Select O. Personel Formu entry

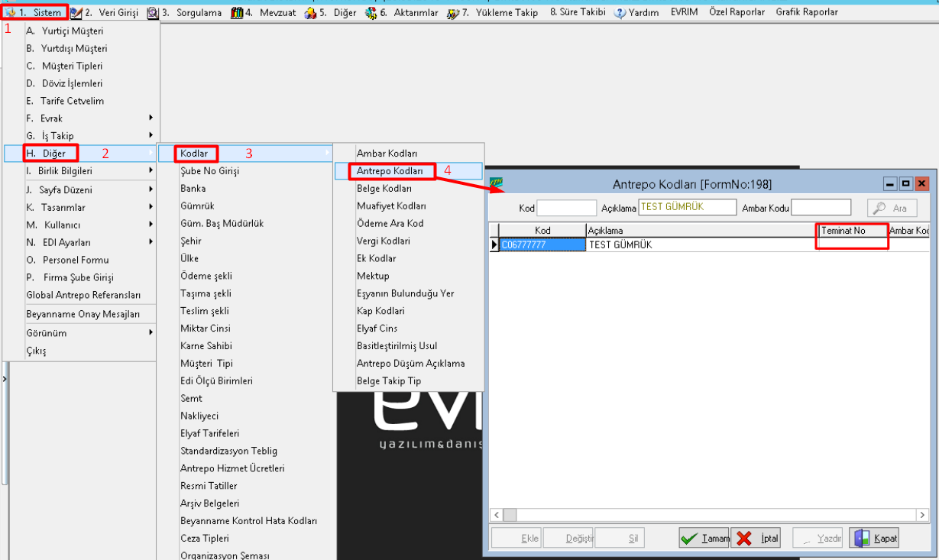click(81, 260)
